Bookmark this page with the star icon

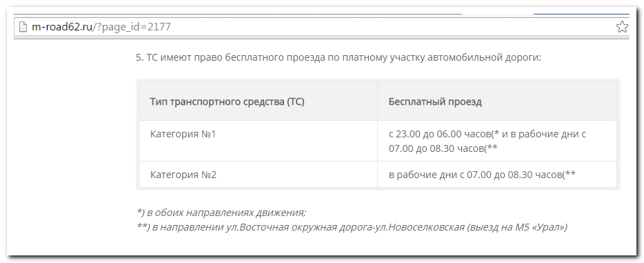click(x=622, y=27)
